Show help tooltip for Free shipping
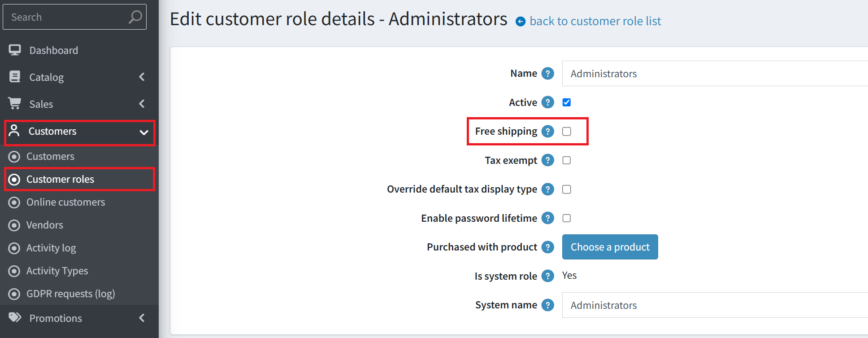The image size is (868, 338). click(547, 131)
